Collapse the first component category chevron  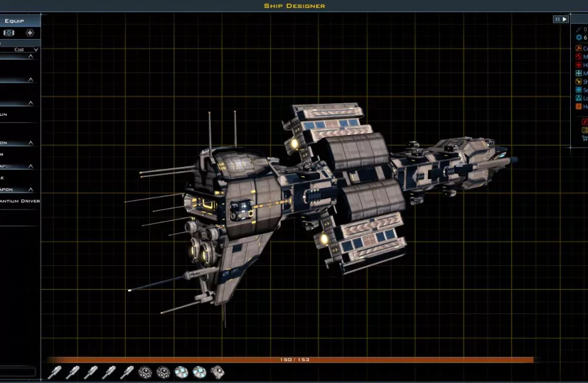(x=30, y=56)
